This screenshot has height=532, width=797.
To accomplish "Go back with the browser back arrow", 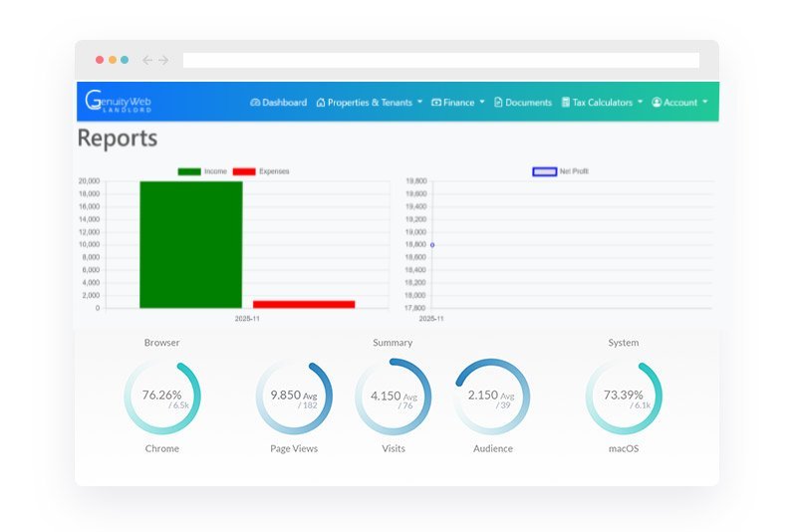I will pos(147,60).
